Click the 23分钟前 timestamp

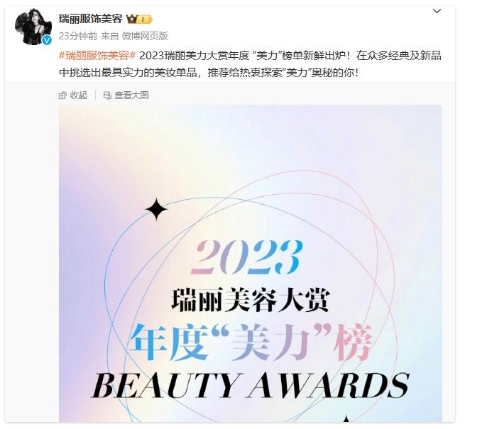click(78, 36)
